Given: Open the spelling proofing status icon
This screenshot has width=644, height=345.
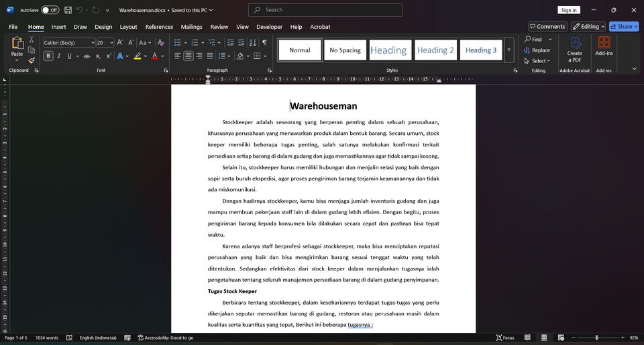Looking at the screenshot, I should click(x=69, y=338).
